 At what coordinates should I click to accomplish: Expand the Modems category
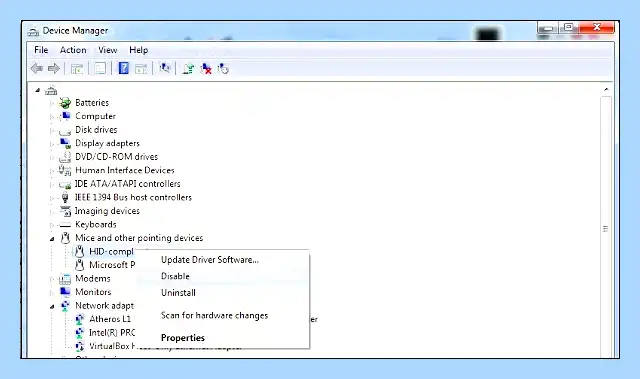pyautogui.click(x=52, y=279)
